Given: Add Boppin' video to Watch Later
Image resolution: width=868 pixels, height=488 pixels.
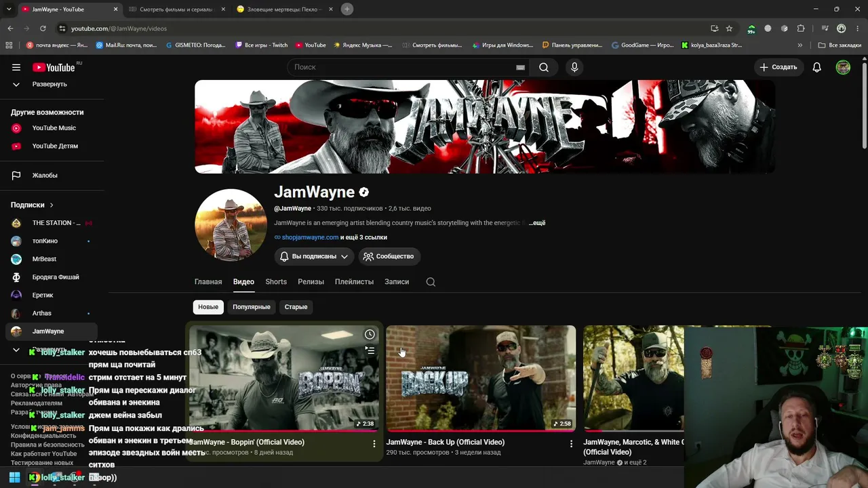Looking at the screenshot, I should coord(370,334).
